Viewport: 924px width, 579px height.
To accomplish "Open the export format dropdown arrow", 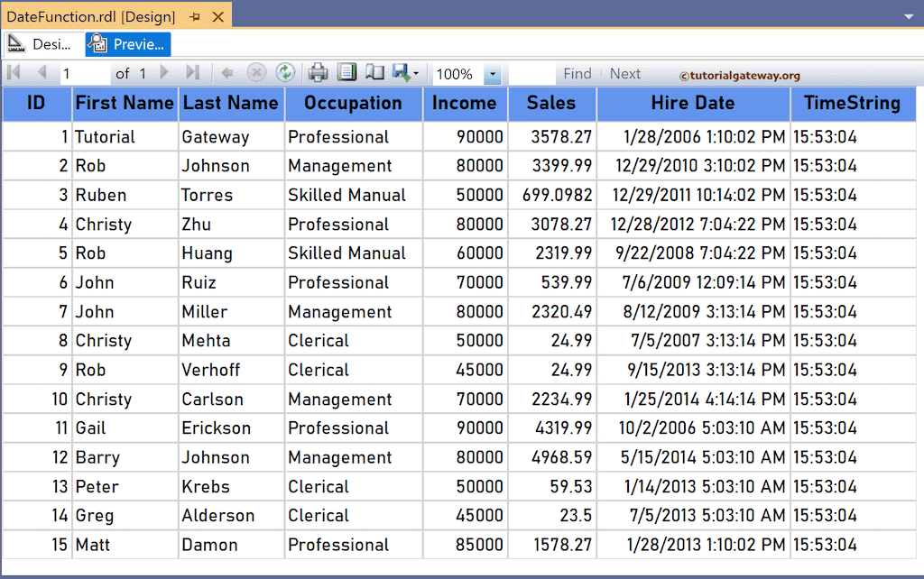I will click(418, 74).
